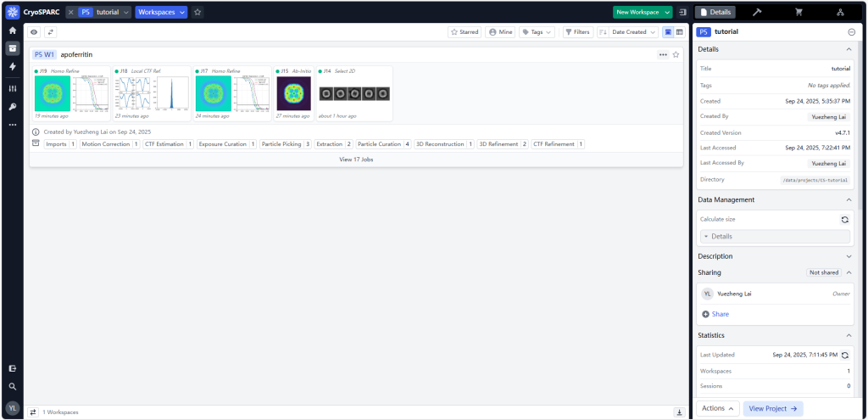Screen dimensions: 868x420
Task: Open the J15 Ab-Initio job thumbnail
Action: pos(294,93)
